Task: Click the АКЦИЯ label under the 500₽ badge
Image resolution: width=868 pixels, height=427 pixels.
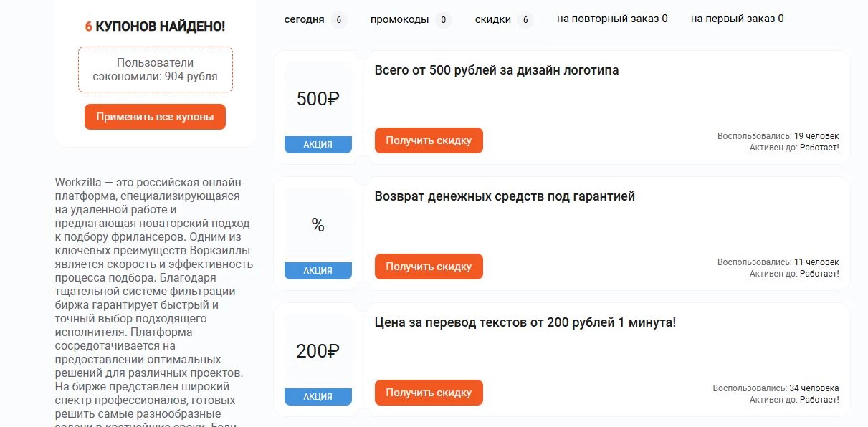Action: 318,144
